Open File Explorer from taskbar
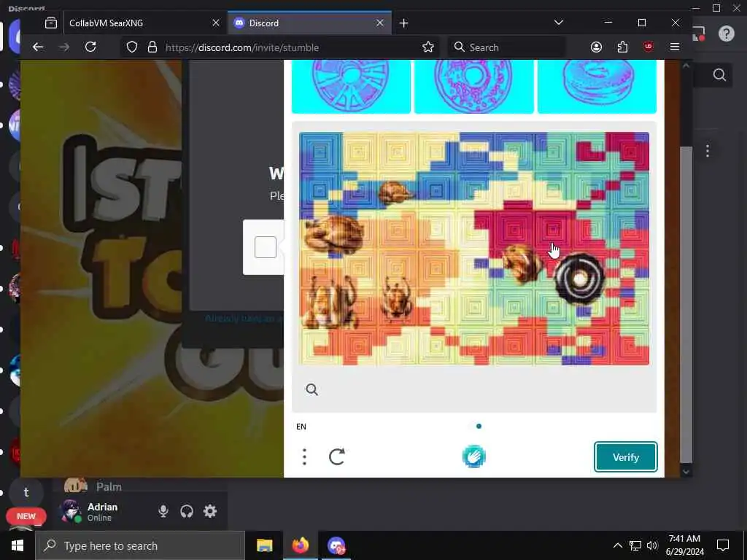 pos(264,545)
